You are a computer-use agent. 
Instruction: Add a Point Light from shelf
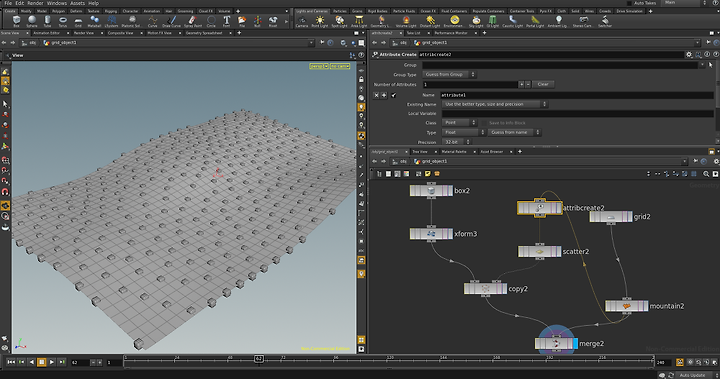coord(320,21)
